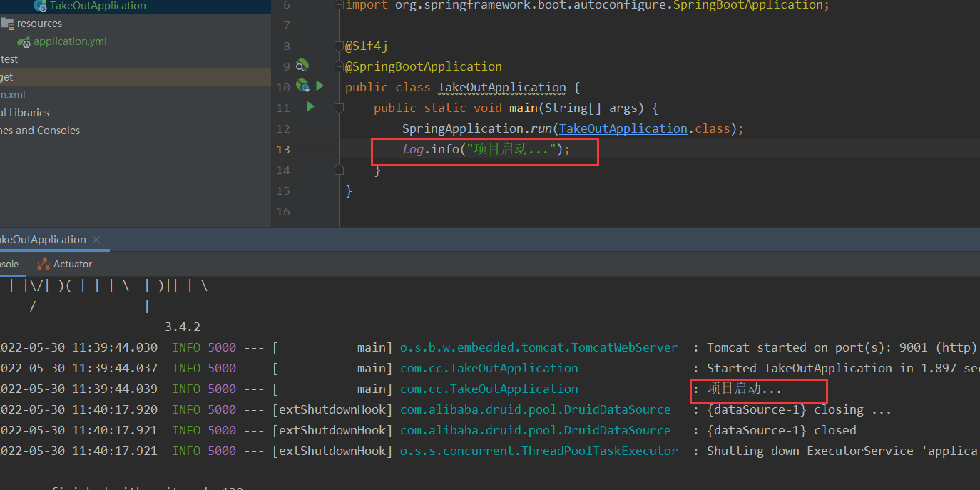Image resolution: width=980 pixels, height=490 pixels.
Task: Click the version text 3.4.2 in console
Action: pyautogui.click(x=183, y=327)
